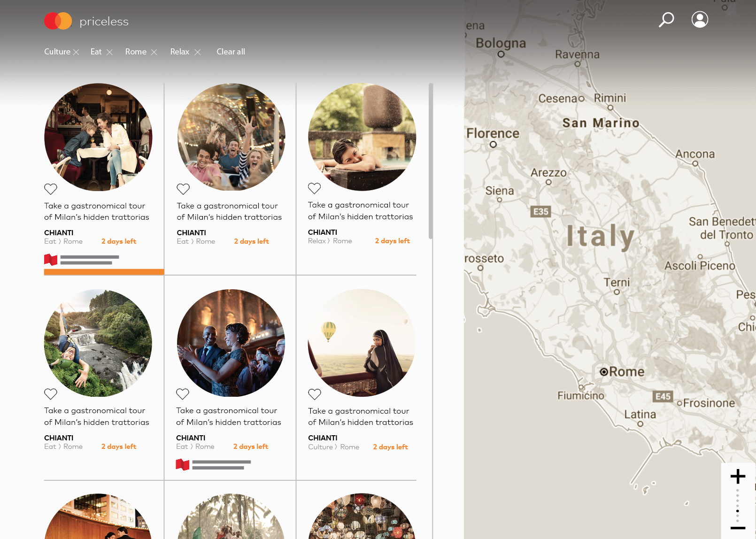756x539 pixels.
Task: Open the dancing couple thumbnail
Action: 231,343
